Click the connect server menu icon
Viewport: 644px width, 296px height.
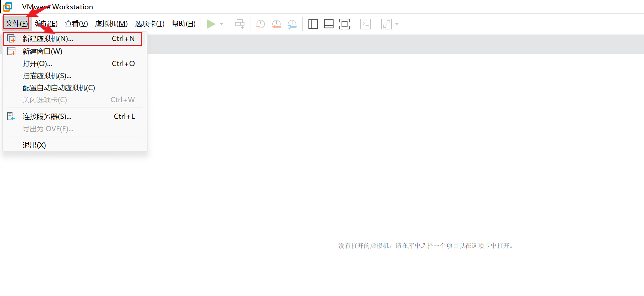click(11, 116)
